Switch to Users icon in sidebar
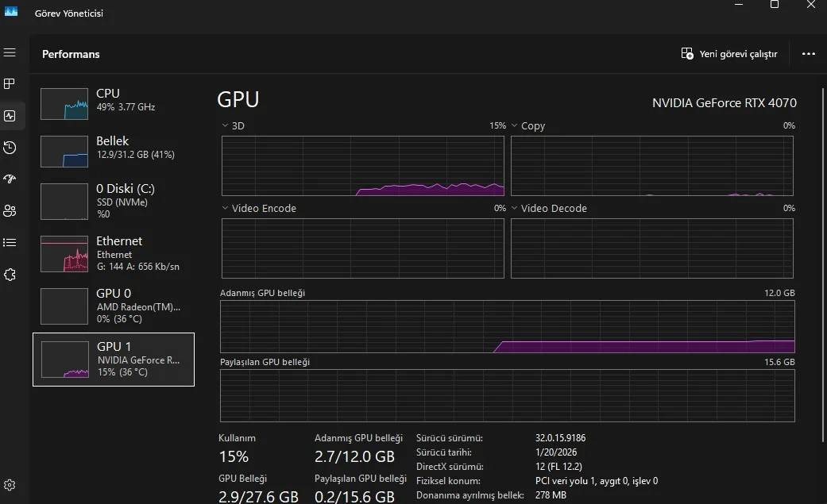 pyautogui.click(x=10, y=210)
